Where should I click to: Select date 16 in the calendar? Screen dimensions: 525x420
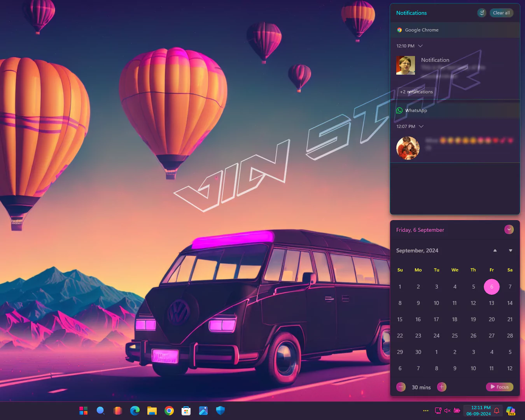(418, 319)
